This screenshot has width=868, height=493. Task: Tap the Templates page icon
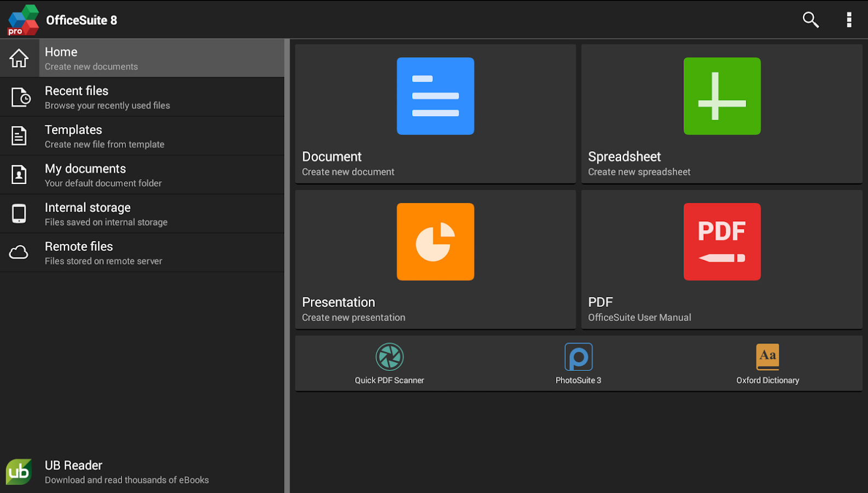[19, 136]
